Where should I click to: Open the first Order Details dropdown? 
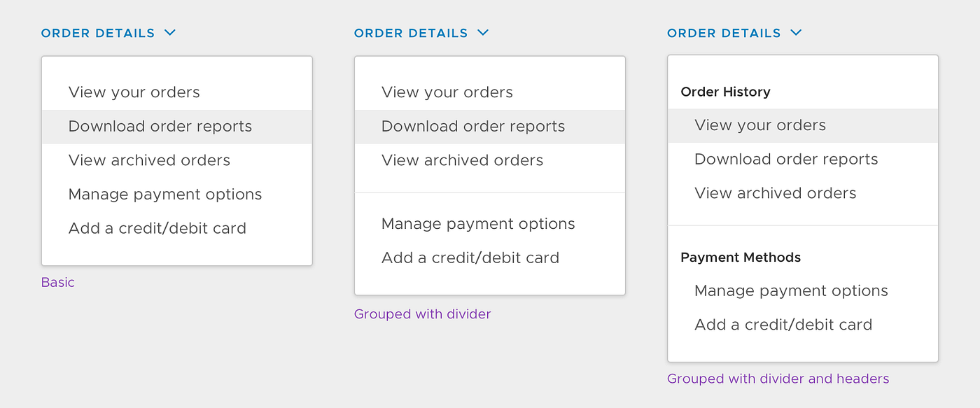pyautogui.click(x=98, y=32)
